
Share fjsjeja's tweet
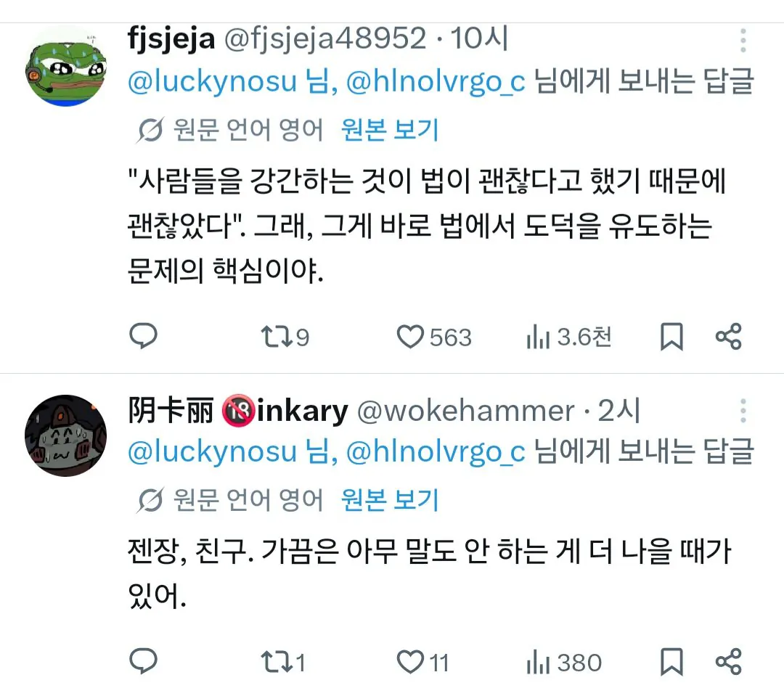click(727, 337)
